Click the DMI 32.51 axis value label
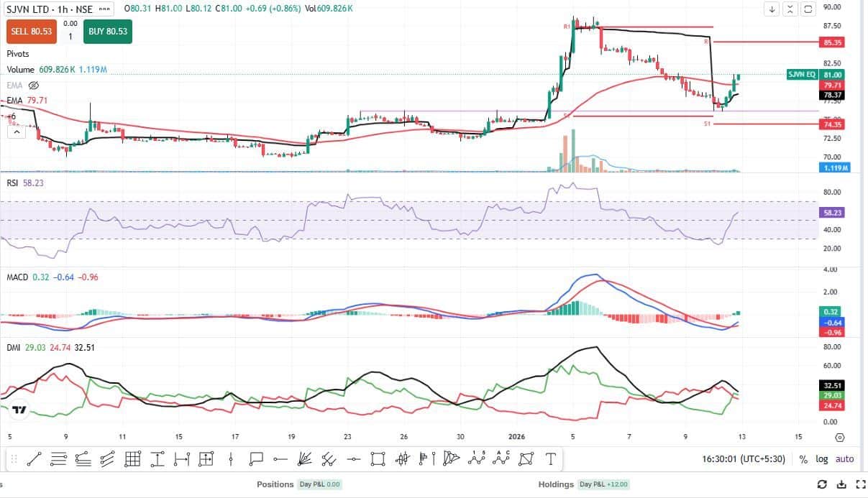868x498 pixels. [x=833, y=385]
